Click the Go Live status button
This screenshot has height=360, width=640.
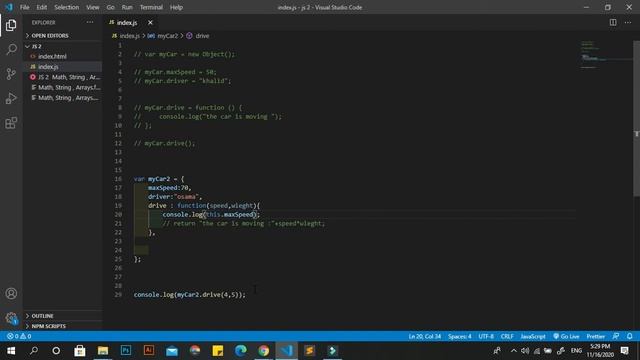(x=566, y=336)
